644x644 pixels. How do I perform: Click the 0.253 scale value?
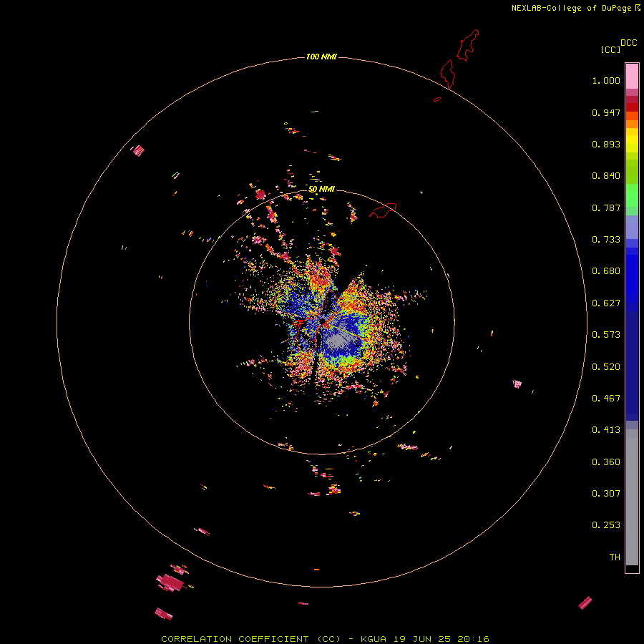(606, 525)
